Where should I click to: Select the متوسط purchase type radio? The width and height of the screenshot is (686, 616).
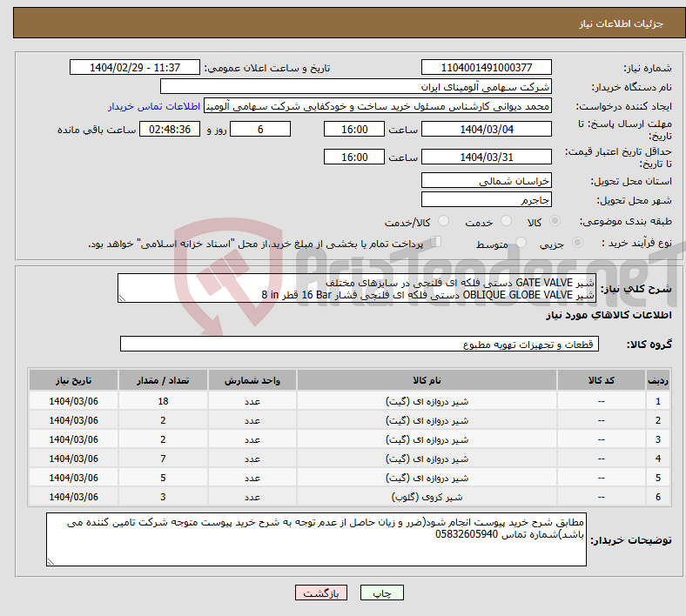pyautogui.click(x=521, y=242)
